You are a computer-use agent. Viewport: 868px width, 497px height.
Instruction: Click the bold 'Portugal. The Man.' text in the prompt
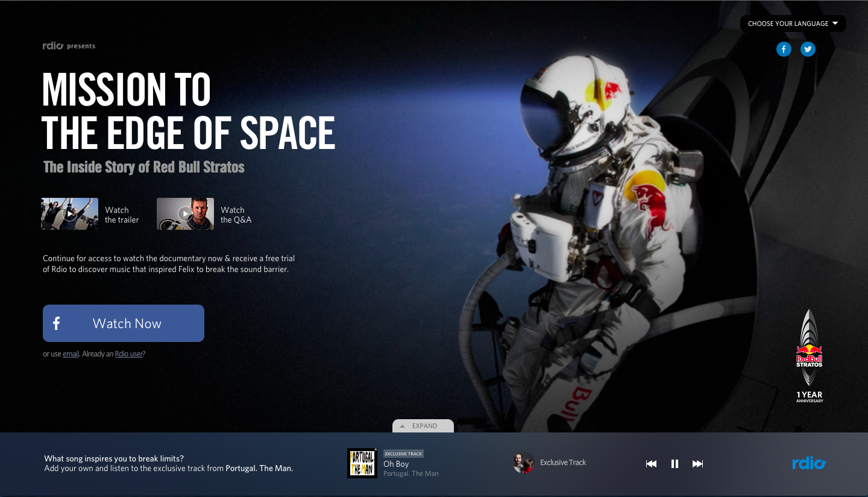point(259,468)
